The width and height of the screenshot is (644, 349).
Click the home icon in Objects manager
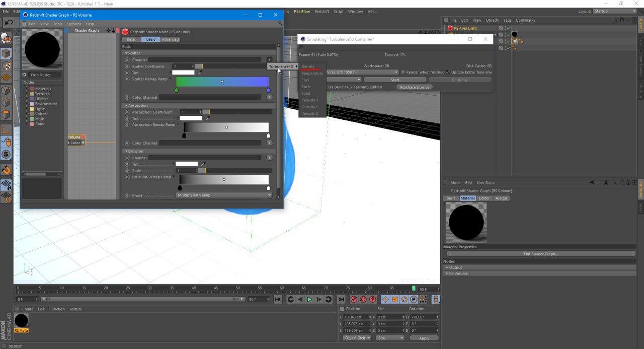(622, 20)
